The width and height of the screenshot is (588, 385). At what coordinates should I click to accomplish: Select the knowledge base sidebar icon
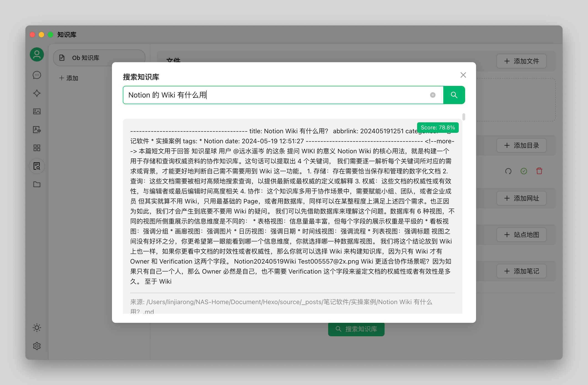[x=37, y=166]
